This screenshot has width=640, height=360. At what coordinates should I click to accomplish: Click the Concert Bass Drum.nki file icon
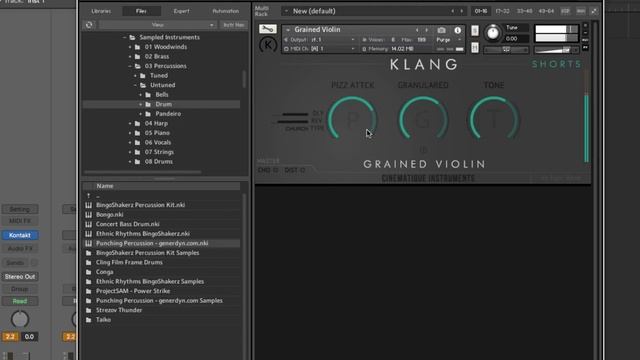point(89,224)
